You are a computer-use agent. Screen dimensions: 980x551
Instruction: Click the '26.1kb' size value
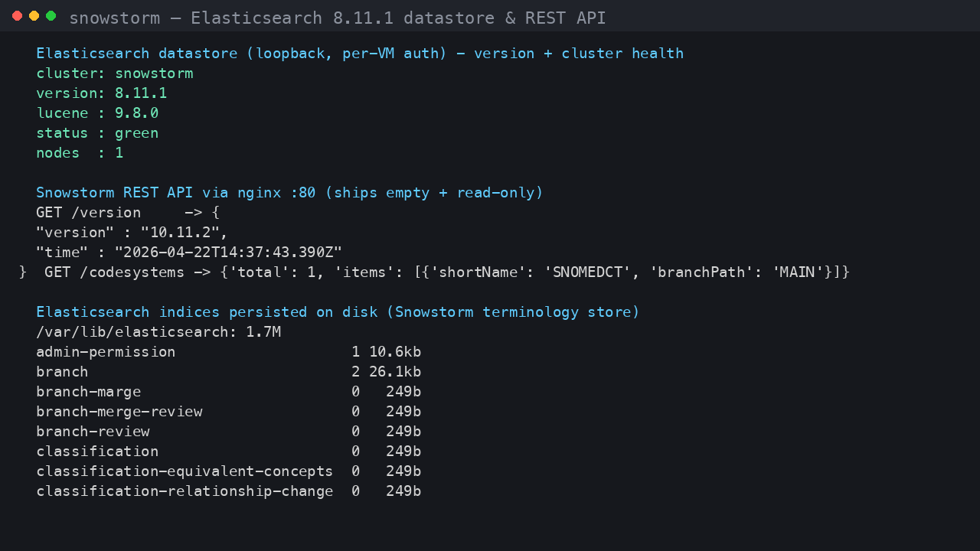click(395, 372)
